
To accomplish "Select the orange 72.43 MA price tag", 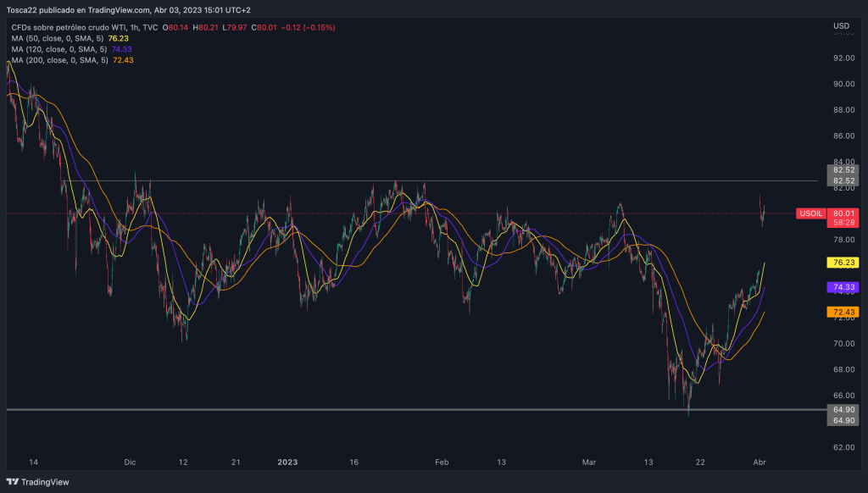I will (x=842, y=313).
